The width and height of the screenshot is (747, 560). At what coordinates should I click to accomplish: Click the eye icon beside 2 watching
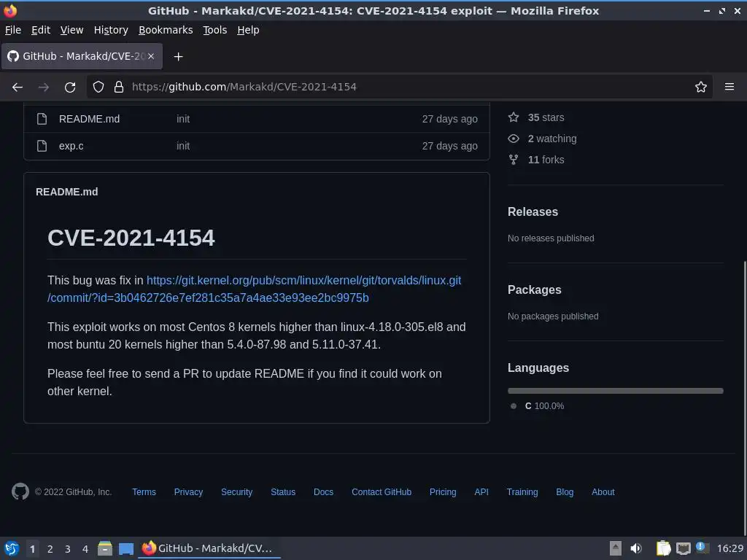coord(513,139)
